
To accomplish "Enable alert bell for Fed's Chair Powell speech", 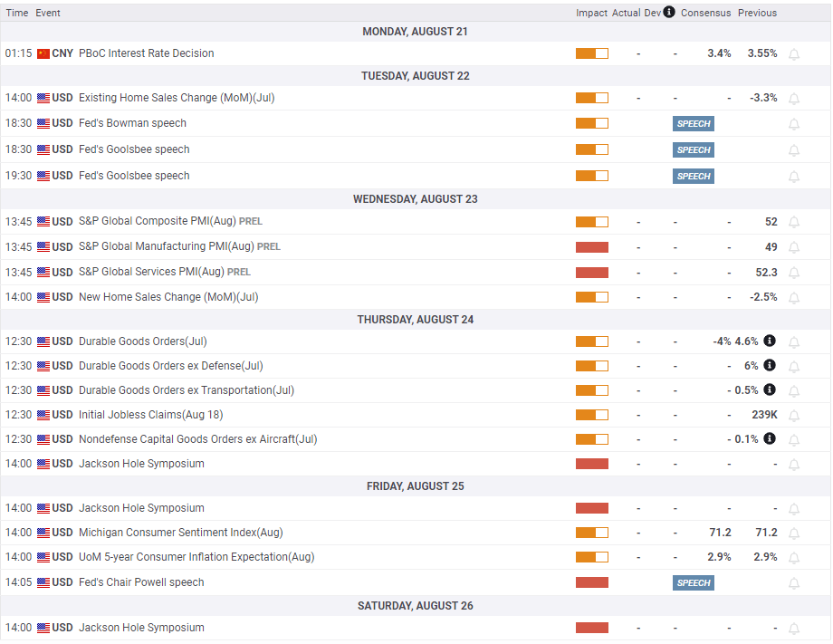I will [794, 583].
